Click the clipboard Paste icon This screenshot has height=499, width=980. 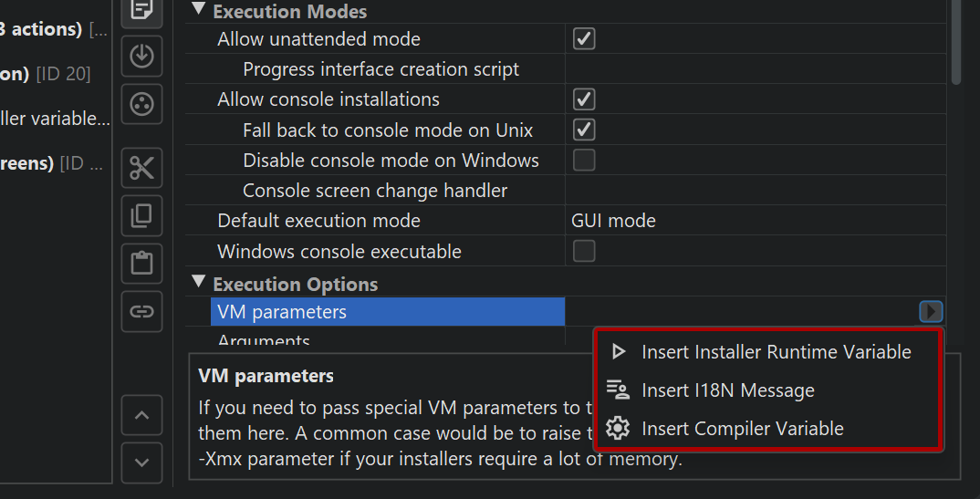point(141,264)
